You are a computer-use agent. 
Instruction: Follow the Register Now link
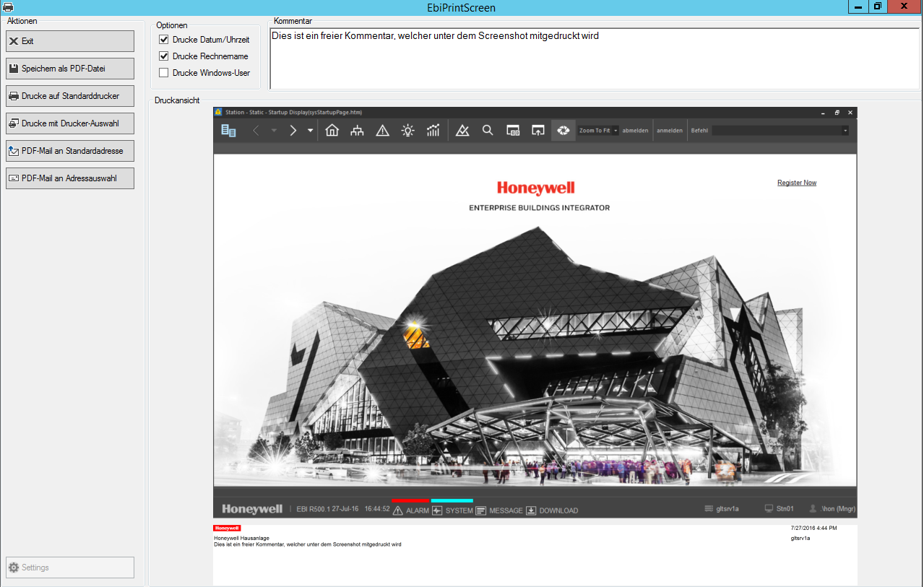[797, 183]
